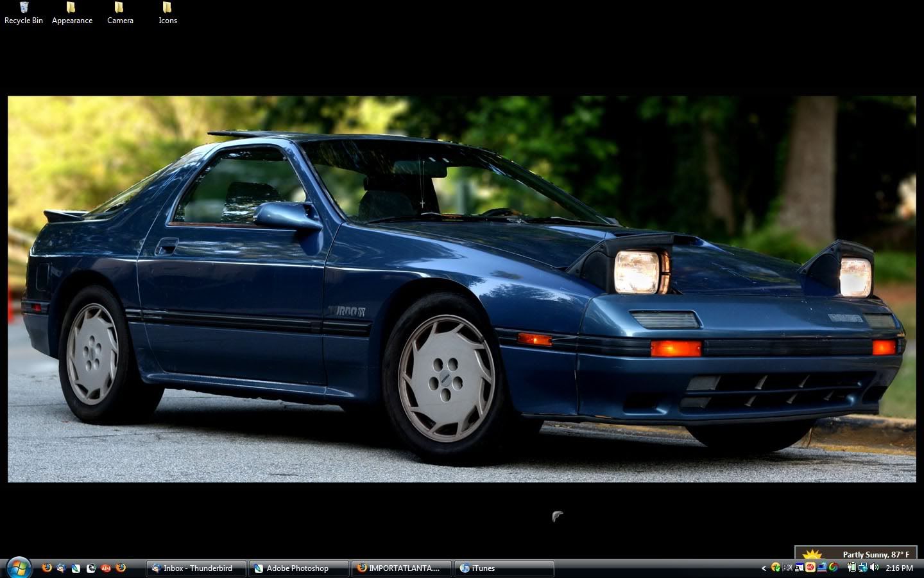Click the network tray icon
The width and height of the screenshot is (924, 578).
coord(863,568)
